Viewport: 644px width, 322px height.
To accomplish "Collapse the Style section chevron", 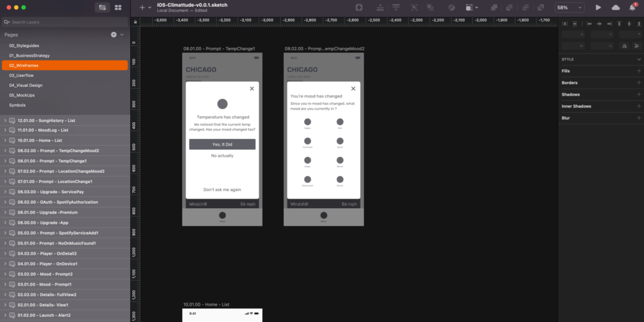I will coord(639,59).
